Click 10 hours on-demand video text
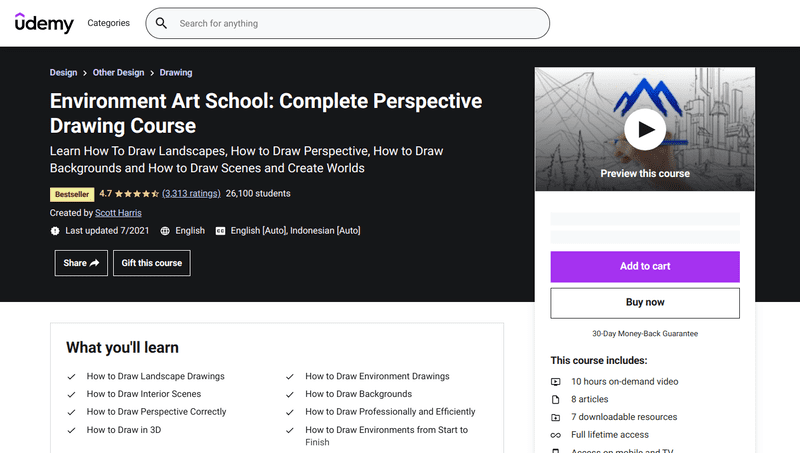Viewport: 800px width, 453px height. 624,382
